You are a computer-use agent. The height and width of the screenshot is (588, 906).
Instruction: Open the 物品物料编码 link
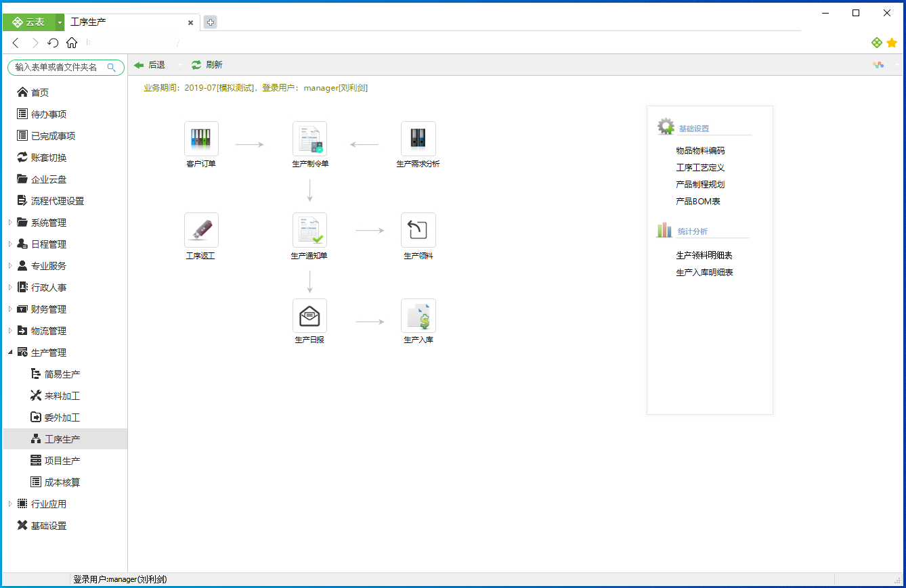coord(700,151)
